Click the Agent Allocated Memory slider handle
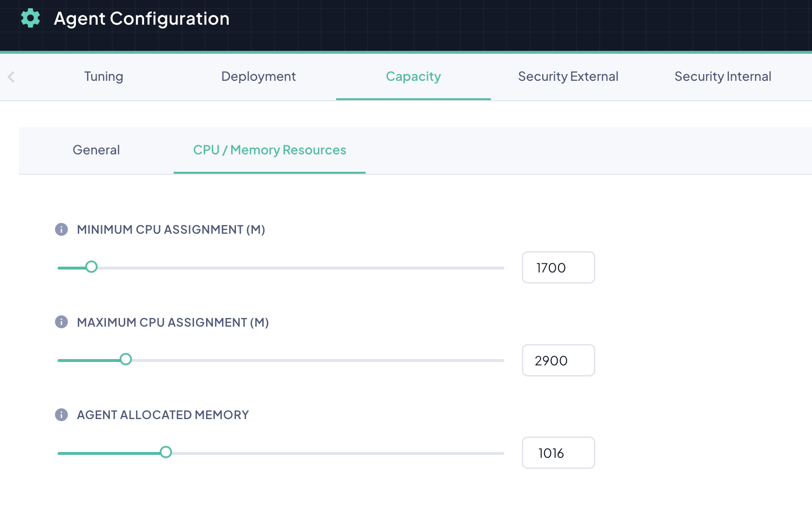Screen dimensions: 812x527 pos(166,452)
